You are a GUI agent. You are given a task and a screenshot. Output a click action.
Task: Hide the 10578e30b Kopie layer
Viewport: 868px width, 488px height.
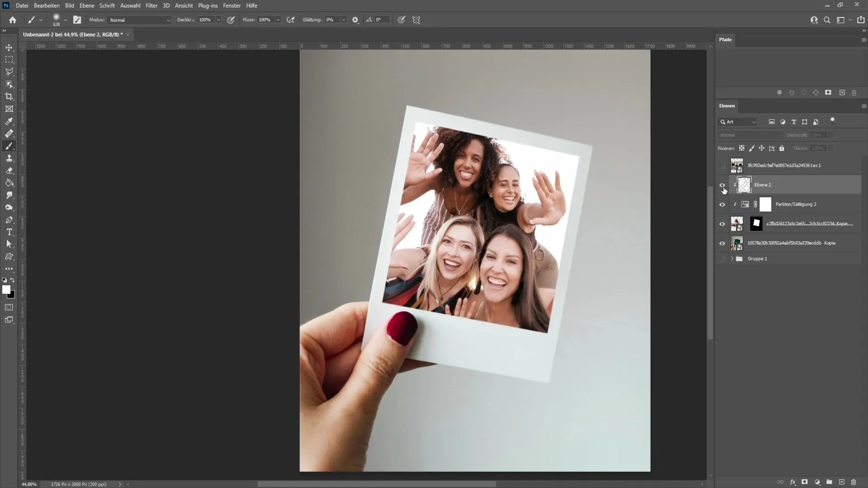point(722,244)
